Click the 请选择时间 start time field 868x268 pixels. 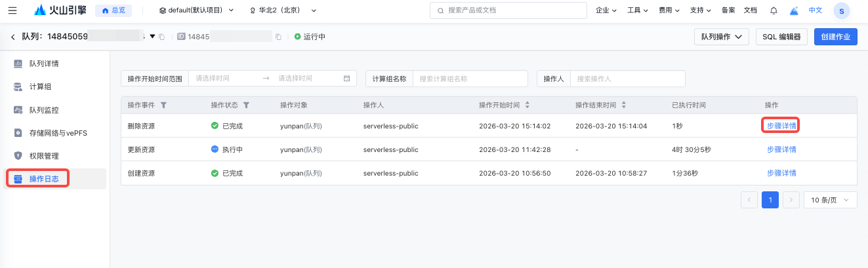[x=223, y=79]
